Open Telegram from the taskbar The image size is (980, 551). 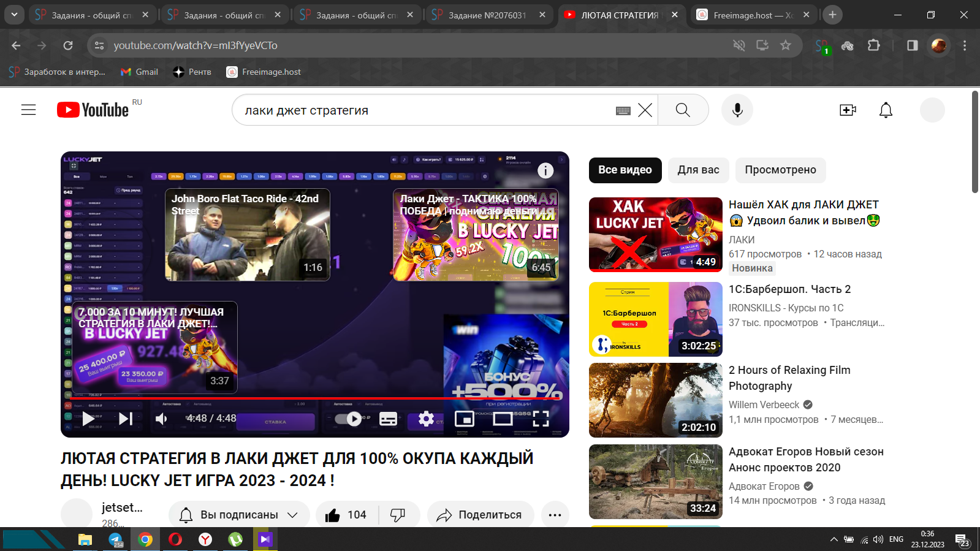click(x=115, y=539)
